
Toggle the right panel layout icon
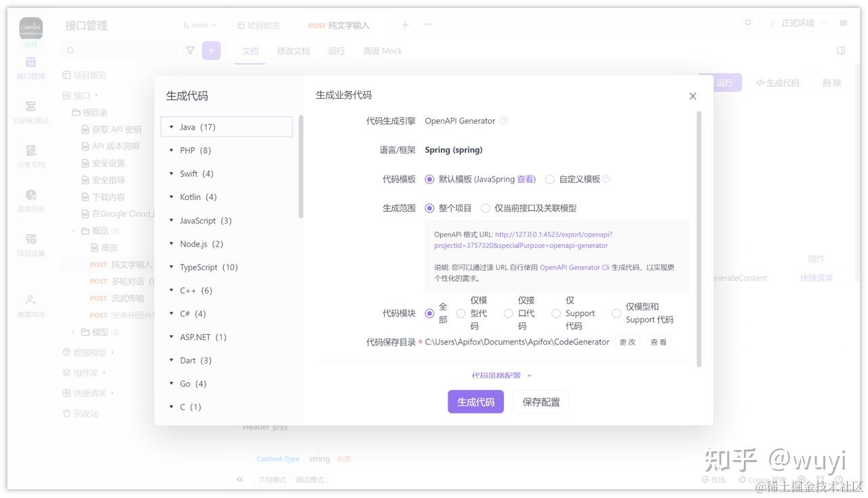(841, 50)
